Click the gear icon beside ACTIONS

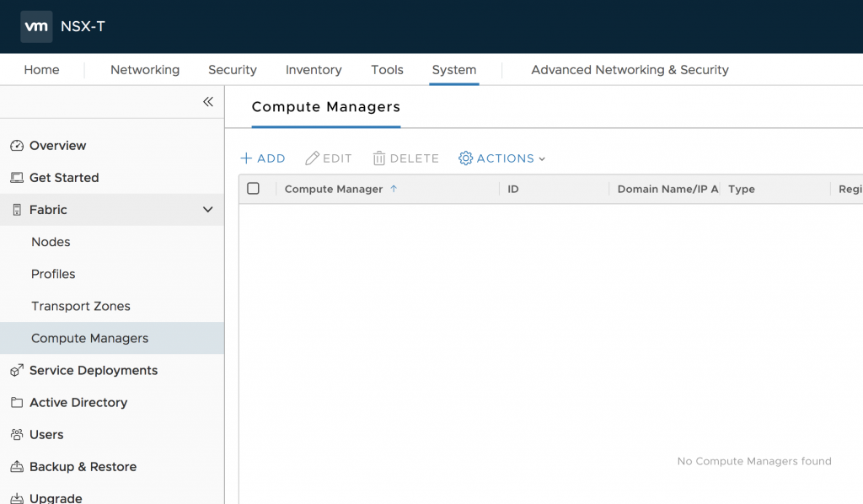click(x=465, y=158)
